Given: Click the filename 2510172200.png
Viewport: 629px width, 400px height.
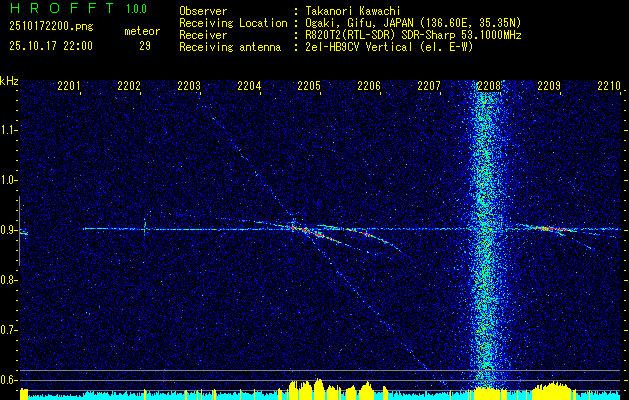Looking at the screenshot, I should coord(51,27).
